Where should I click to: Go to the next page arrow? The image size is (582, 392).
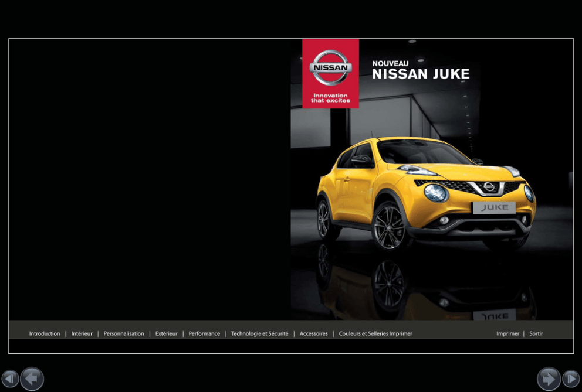click(x=549, y=379)
